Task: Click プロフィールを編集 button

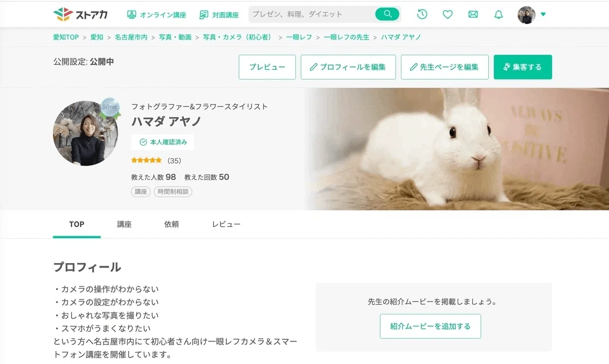Action: pos(348,67)
